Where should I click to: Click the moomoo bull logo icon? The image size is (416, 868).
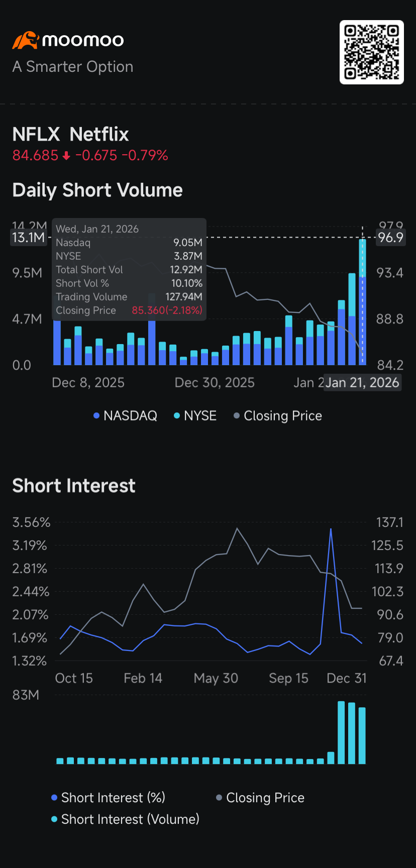tap(26, 40)
